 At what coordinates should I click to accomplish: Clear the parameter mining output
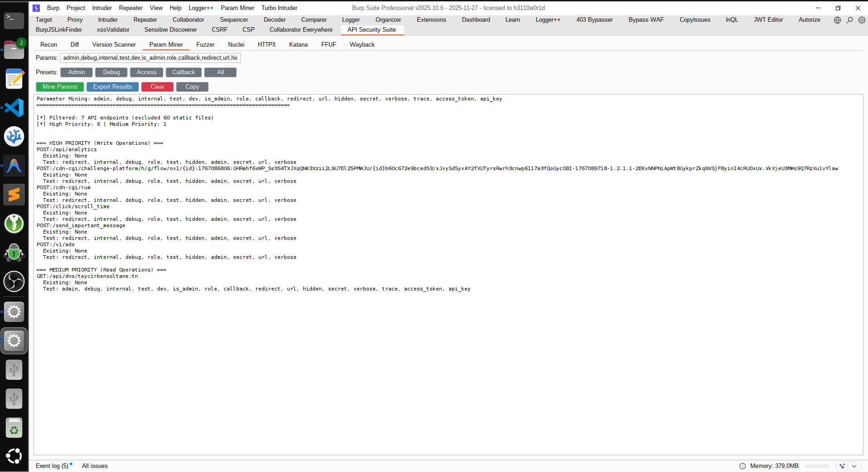(157, 86)
